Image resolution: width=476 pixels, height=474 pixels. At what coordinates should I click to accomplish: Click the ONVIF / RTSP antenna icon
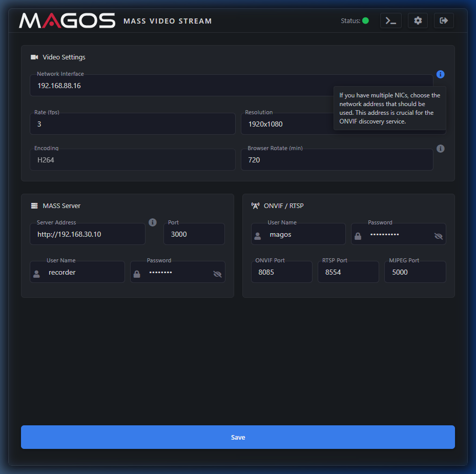(255, 206)
